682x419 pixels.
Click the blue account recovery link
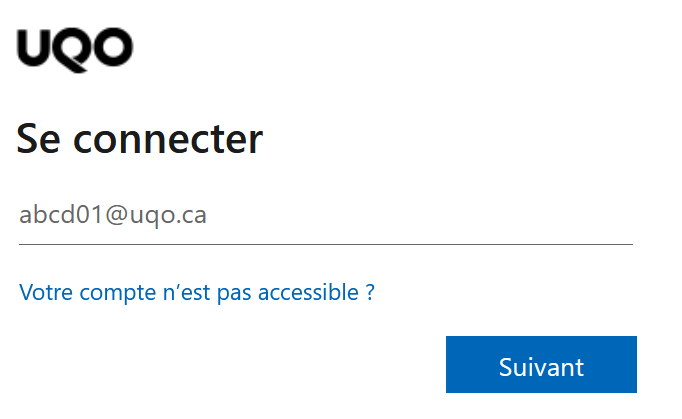coord(197,293)
